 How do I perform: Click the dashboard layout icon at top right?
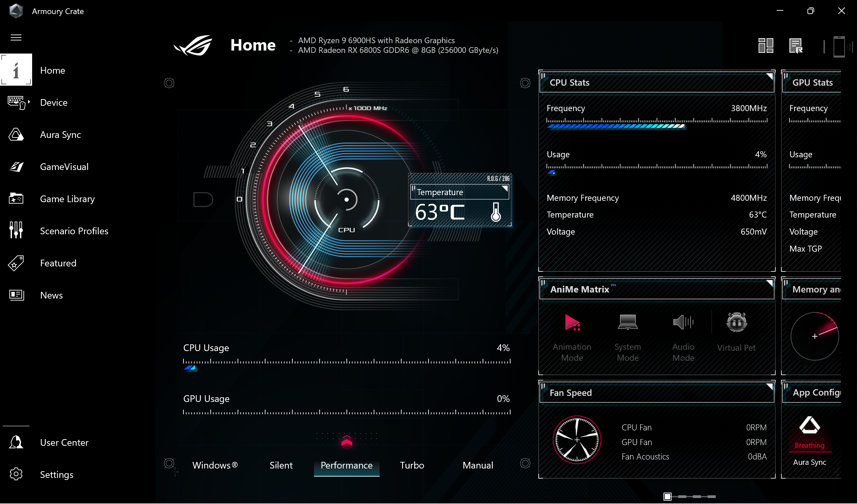point(766,46)
